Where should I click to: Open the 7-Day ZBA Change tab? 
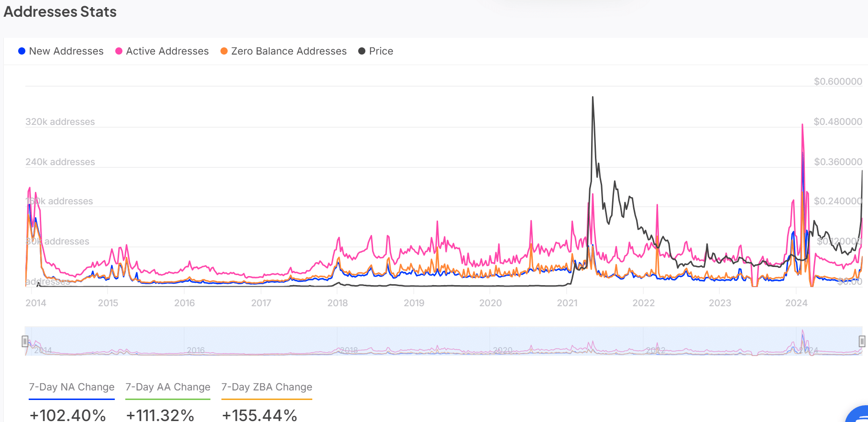(267, 387)
